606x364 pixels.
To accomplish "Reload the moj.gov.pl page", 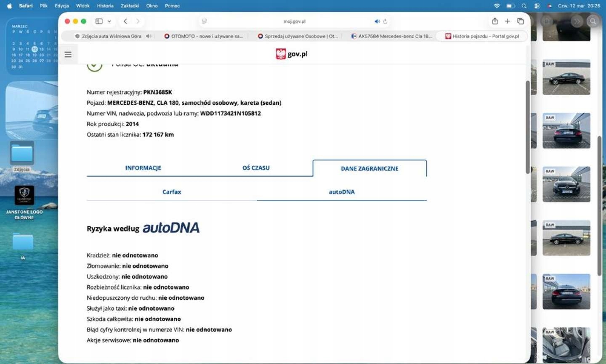I will click(x=385, y=21).
